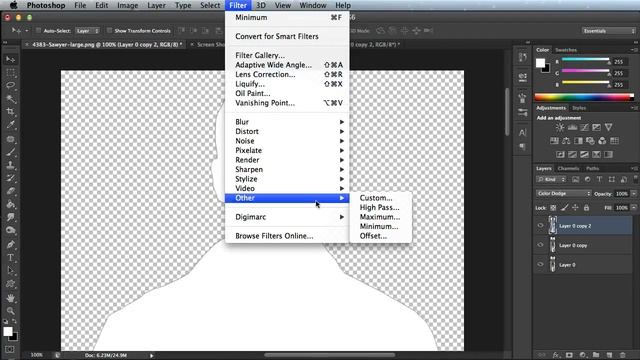Add a Levels adjustment
This screenshot has width=640, height=360.
coord(572,127)
